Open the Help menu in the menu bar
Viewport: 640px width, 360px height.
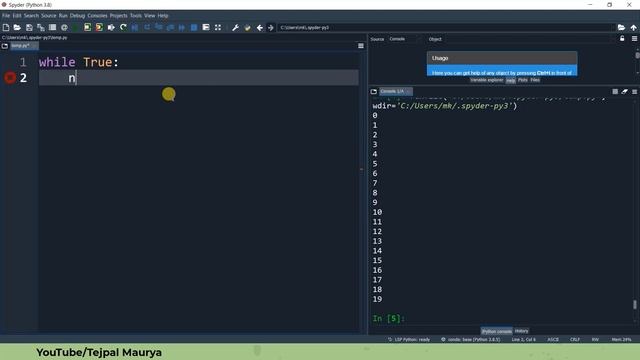coord(163,16)
